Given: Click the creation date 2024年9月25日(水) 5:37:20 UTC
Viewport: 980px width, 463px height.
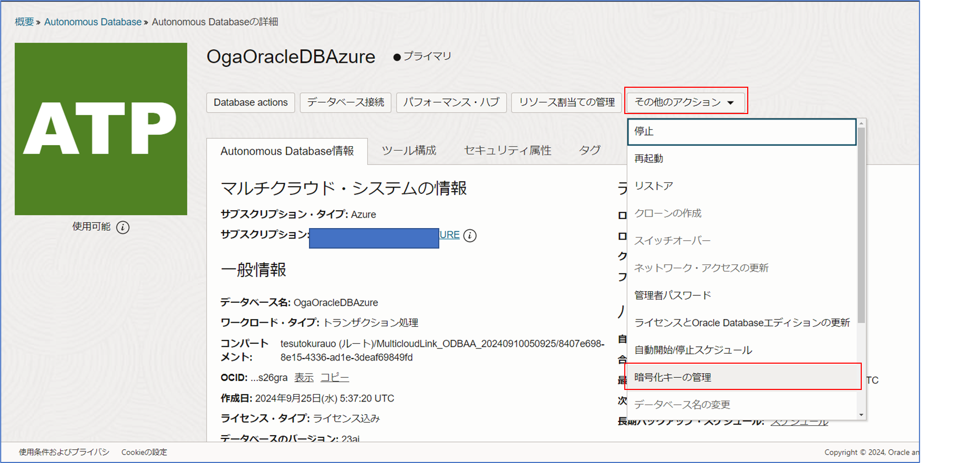Looking at the screenshot, I should coord(325,398).
